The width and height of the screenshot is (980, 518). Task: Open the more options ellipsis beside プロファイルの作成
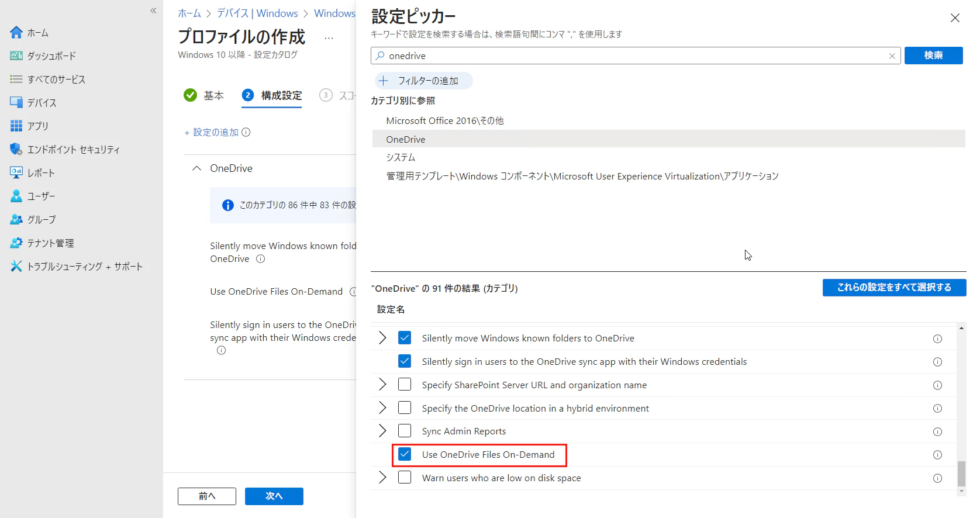(x=329, y=38)
